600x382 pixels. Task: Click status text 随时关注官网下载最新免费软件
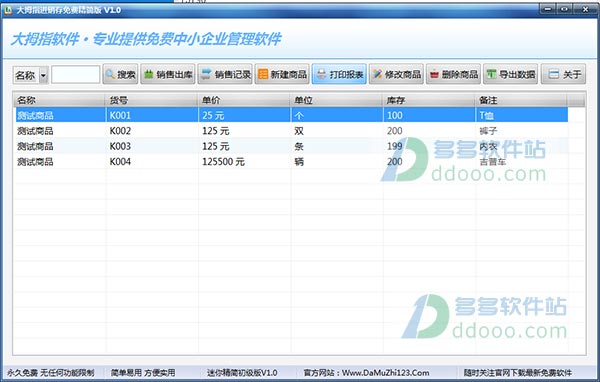pos(518,373)
